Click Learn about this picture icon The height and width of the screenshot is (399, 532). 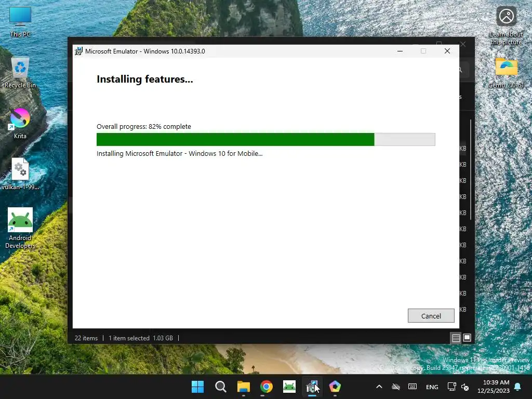tap(506, 26)
